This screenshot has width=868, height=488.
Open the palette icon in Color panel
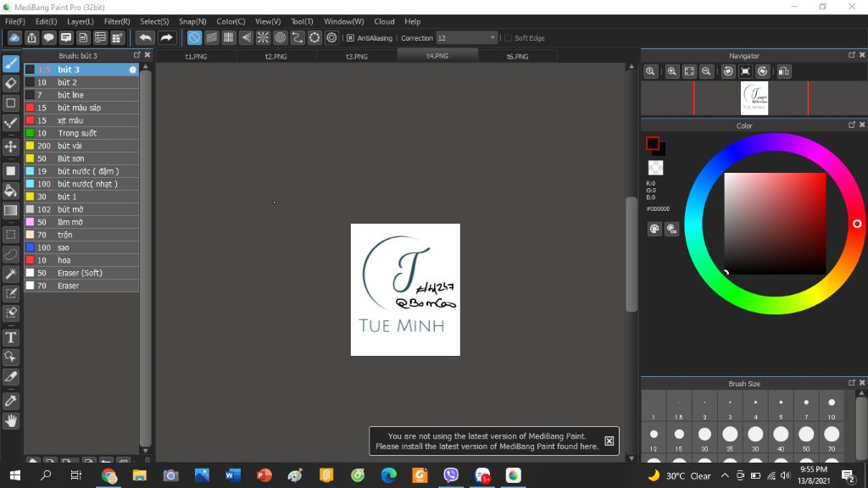tap(654, 229)
